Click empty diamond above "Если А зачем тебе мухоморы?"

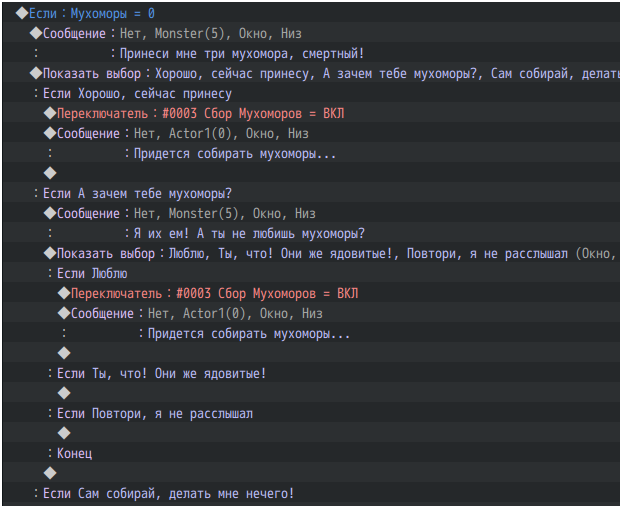(50, 173)
